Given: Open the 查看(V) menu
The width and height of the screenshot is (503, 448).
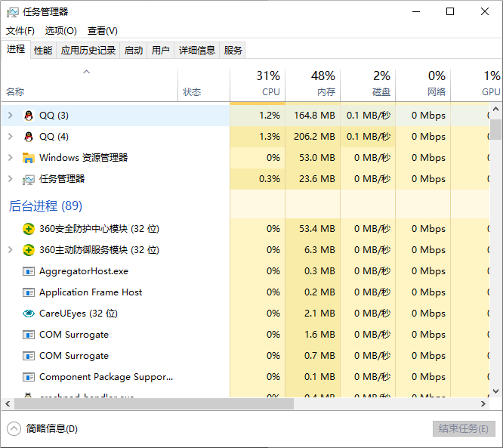Looking at the screenshot, I should click(103, 31).
